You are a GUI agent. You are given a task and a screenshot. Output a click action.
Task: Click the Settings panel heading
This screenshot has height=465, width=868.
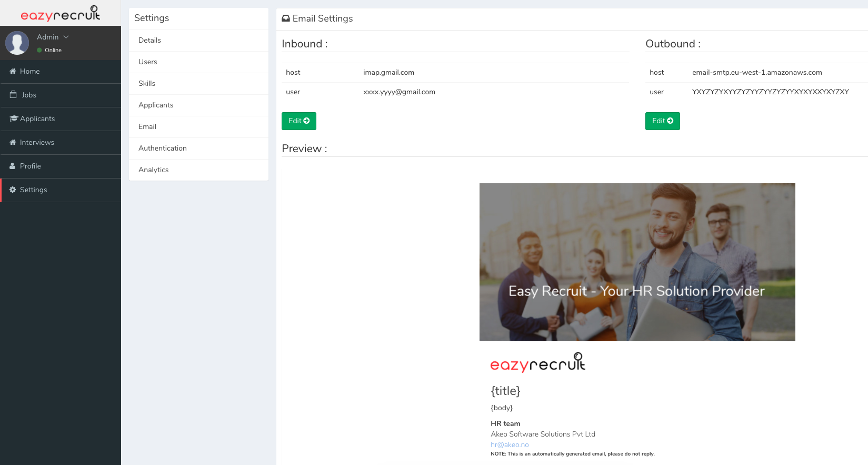point(152,18)
